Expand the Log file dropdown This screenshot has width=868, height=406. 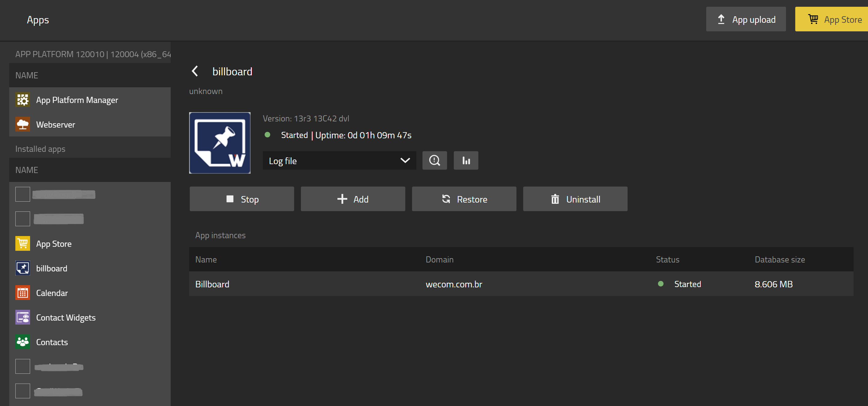coord(339,160)
